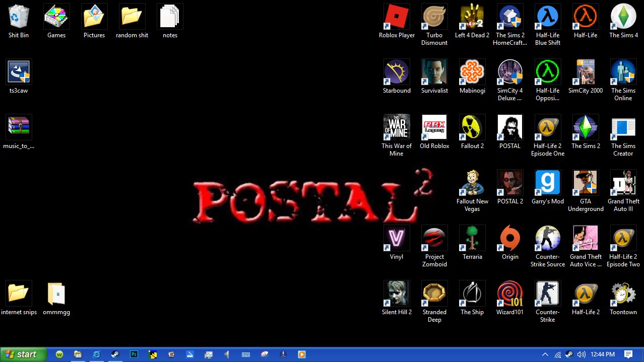Open the notification center button

[x=628, y=354]
